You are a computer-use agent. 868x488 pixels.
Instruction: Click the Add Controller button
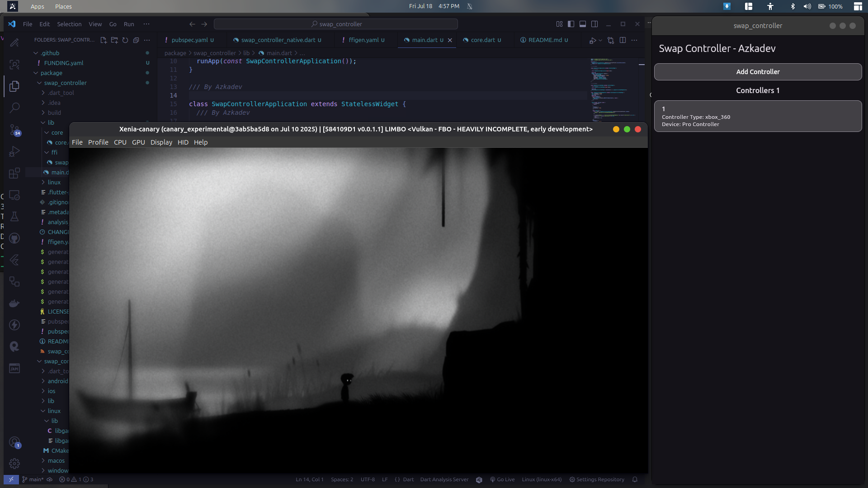(758, 72)
